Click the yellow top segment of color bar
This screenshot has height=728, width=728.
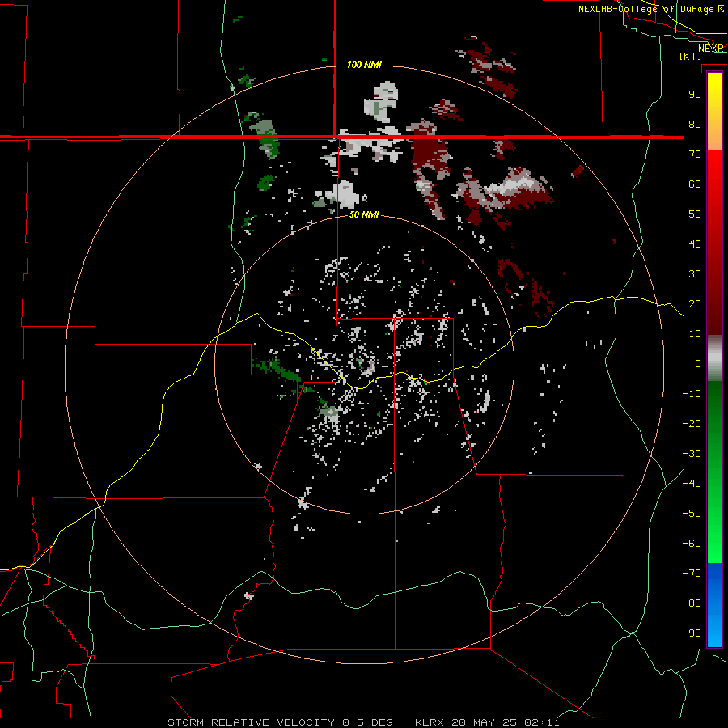[x=714, y=112]
